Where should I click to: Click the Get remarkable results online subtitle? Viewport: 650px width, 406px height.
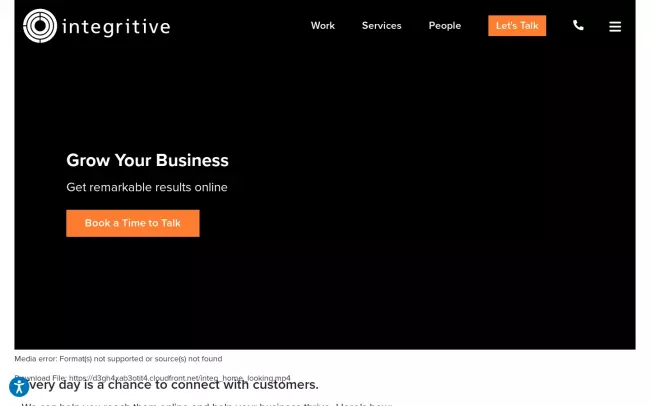(x=147, y=187)
